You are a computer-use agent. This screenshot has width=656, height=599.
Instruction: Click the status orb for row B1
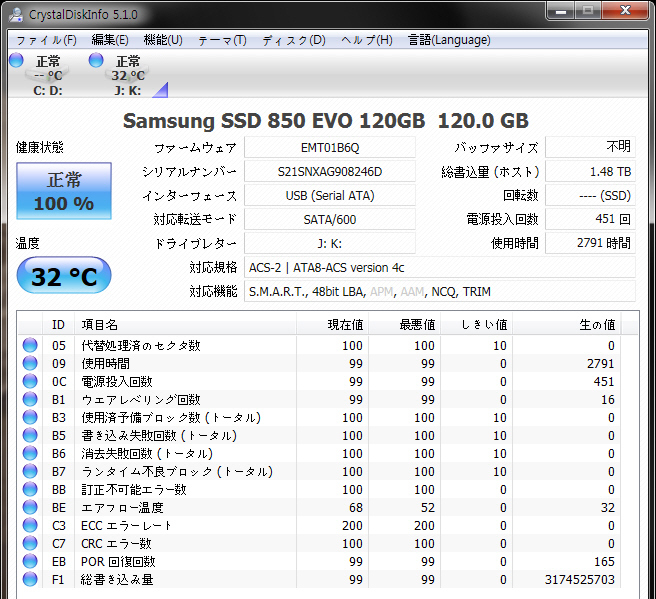click(30, 399)
